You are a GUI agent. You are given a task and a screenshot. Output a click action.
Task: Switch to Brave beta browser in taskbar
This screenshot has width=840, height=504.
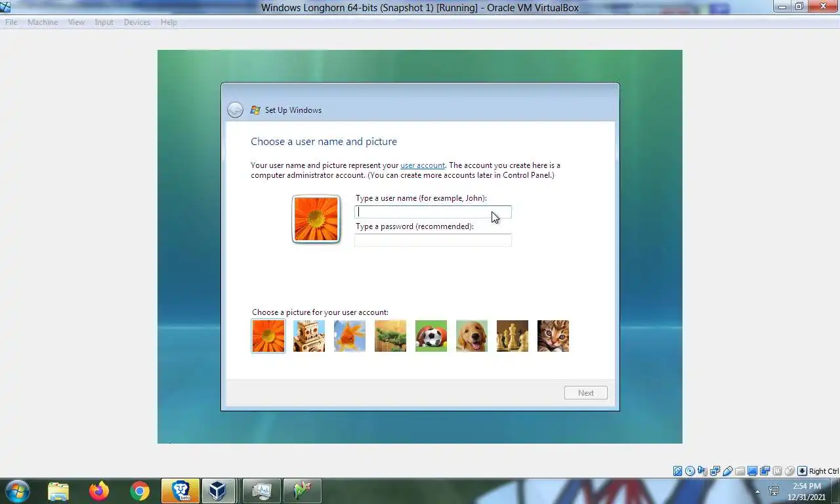[x=180, y=491]
